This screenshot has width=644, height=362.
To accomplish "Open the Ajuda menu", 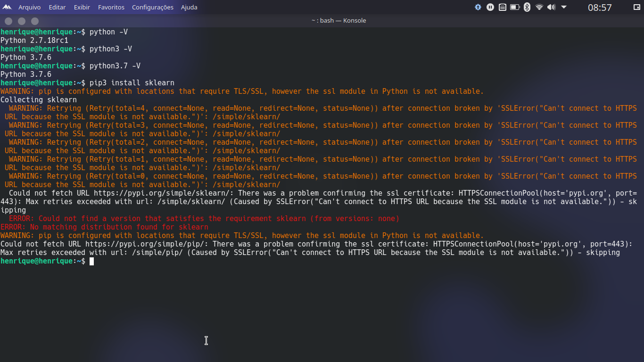I will (189, 7).
